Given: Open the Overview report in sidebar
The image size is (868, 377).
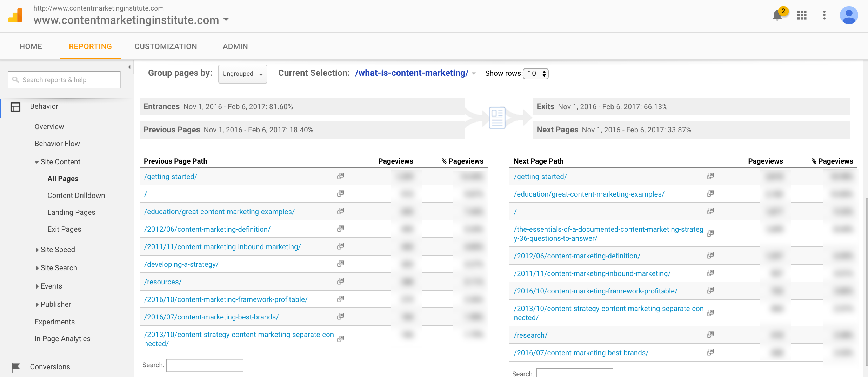Looking at the screenshot, I should (49, 127).
